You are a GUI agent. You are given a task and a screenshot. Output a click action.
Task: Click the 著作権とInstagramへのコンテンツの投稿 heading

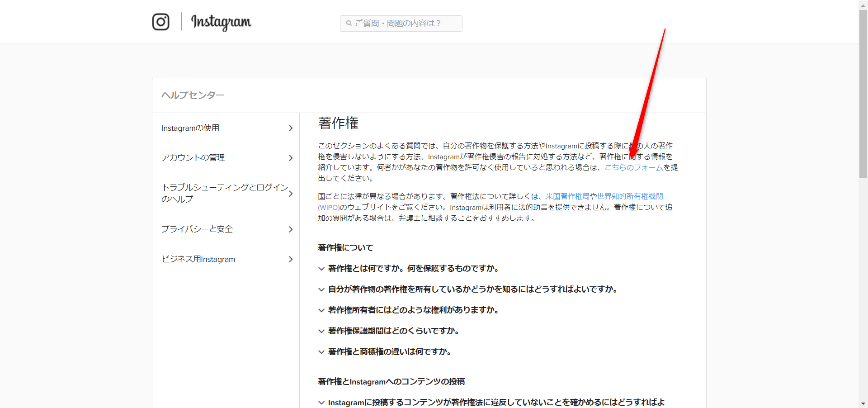coord(391,382)
